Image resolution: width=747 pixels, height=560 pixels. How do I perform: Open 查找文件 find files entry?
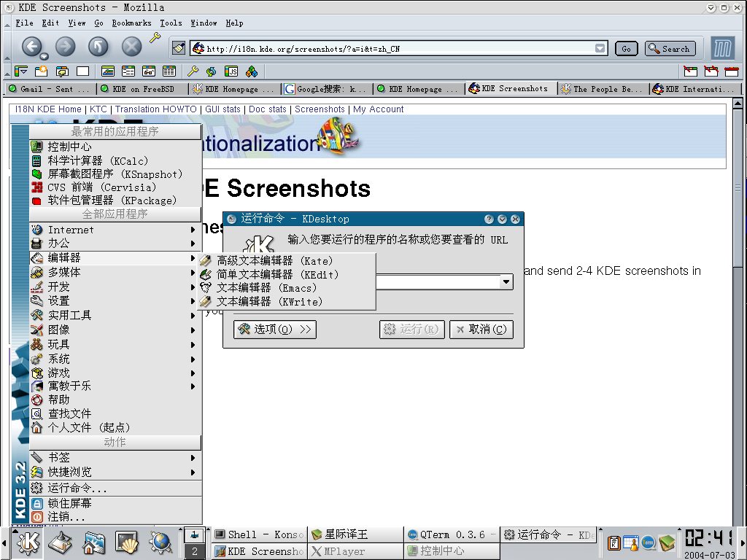pos(115,414)
